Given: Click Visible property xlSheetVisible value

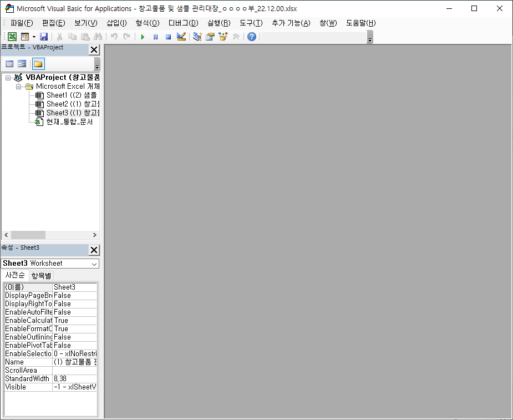Looking at the screenshot, I should click(75, 387).
